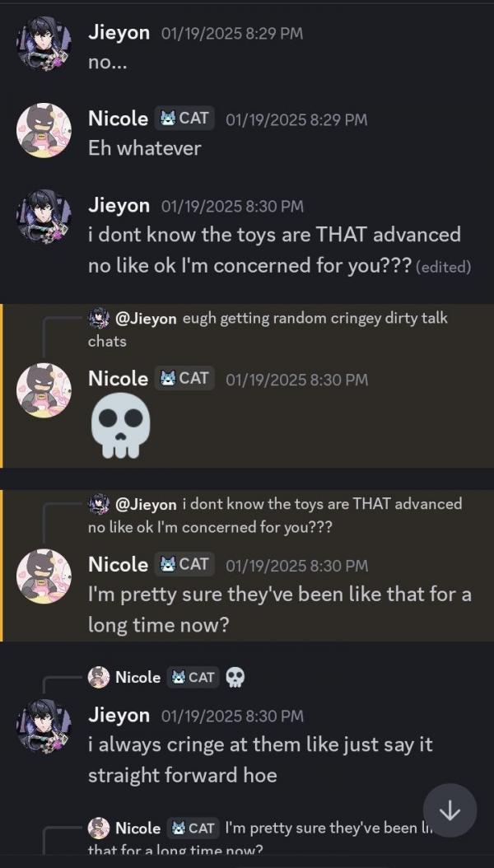Tap the username Nicole above "Eh whatever"

click(118, 119)
